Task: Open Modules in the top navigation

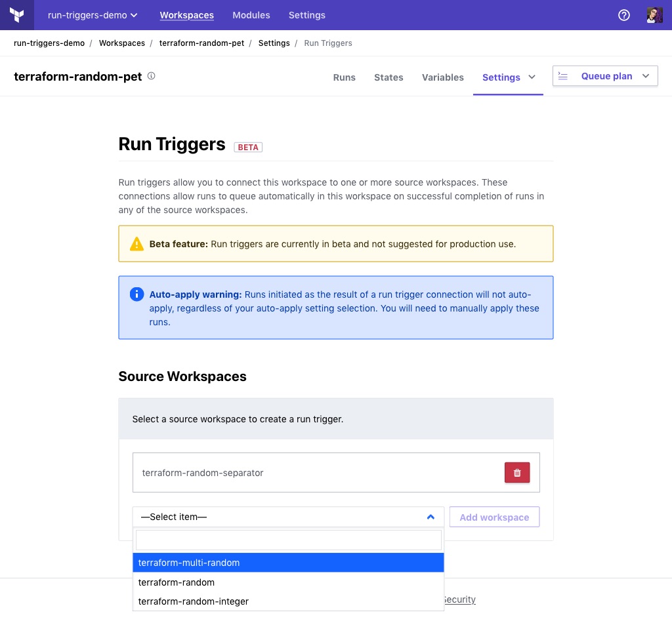Action: coord(251,15)
